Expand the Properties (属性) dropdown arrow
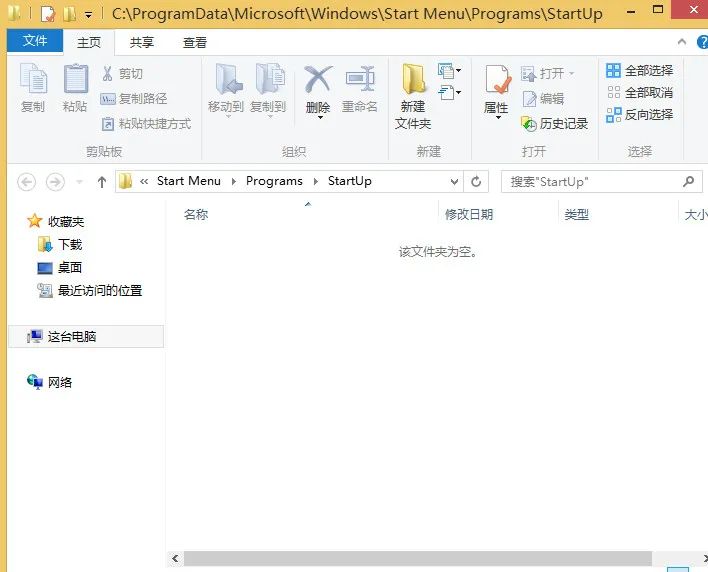The width and height of the screenshot is (708, 572). [x=498, y=117]
